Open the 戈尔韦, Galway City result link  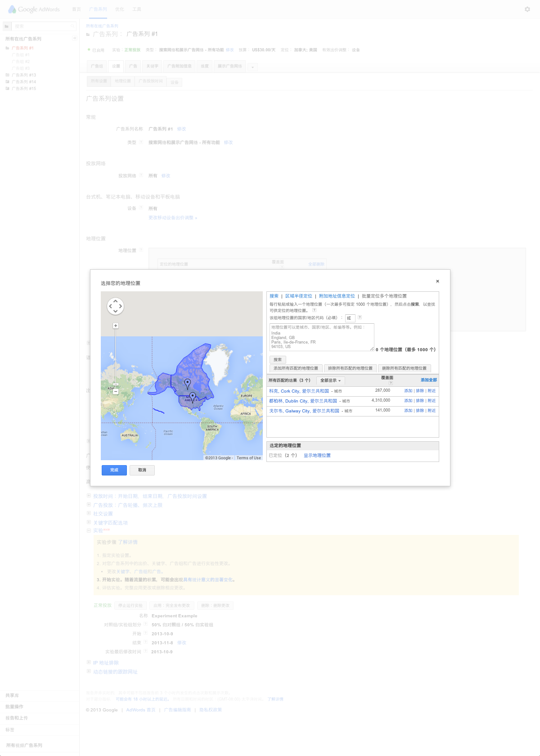coord(304,411)
